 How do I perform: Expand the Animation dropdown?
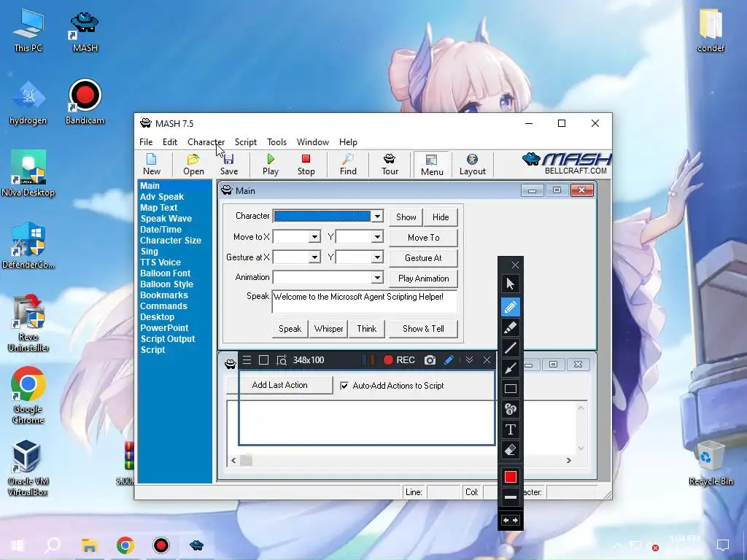tap(377, 277)
